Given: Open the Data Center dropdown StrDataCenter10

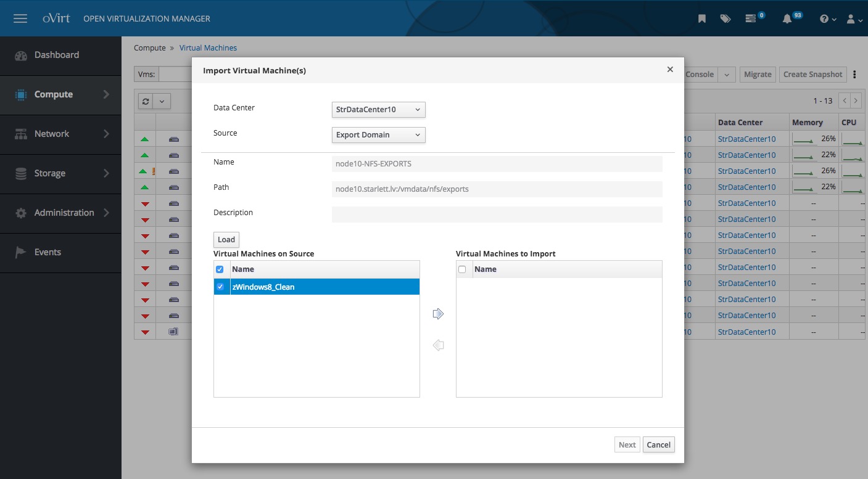Looking at the screenshot, I should pos(378,110).
